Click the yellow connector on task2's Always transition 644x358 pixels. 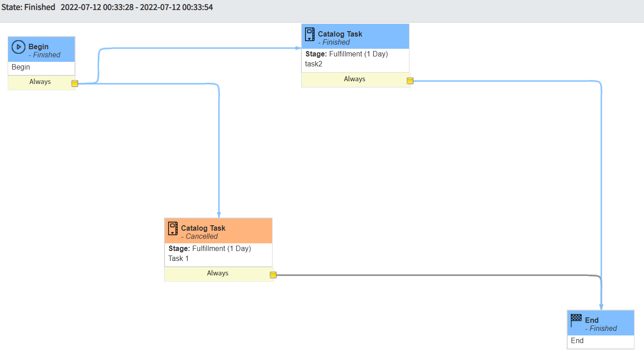409,80
